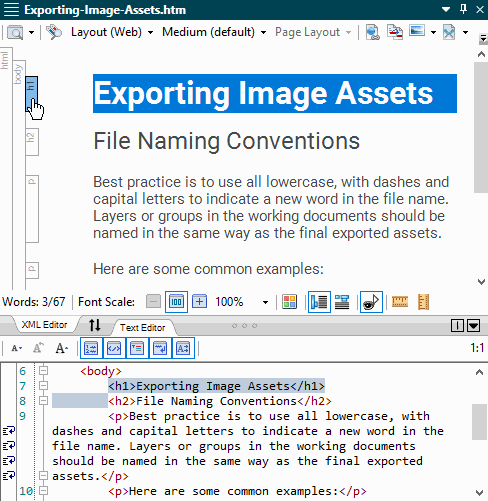Toggle the tag block bars display
The height and width of the screenshot is (501, 488).
pos(319,302)
